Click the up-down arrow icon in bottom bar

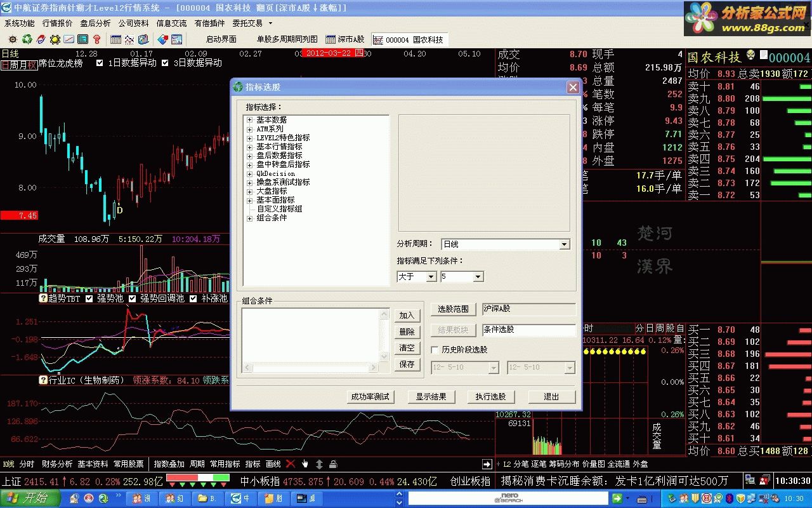click(x=319, y=464)
